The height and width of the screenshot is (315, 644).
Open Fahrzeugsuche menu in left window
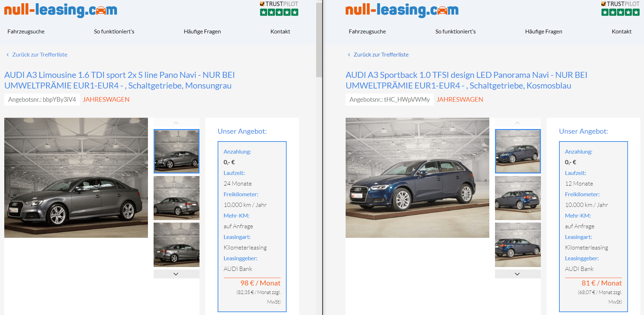click(x=26, y=31)
